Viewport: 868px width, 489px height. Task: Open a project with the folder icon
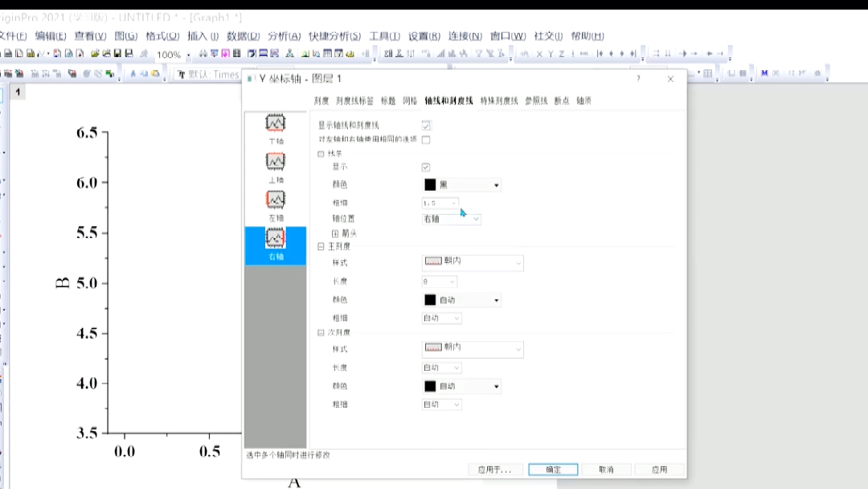click(x=95, y=53)
